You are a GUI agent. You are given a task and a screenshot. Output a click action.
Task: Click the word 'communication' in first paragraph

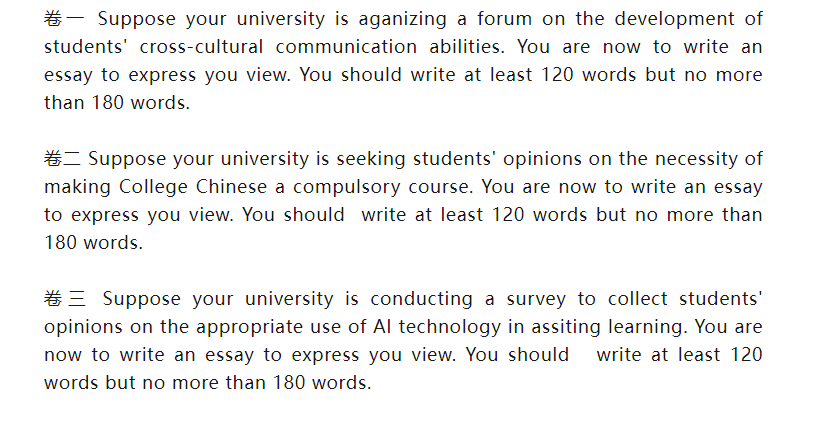tap(346, 47)
